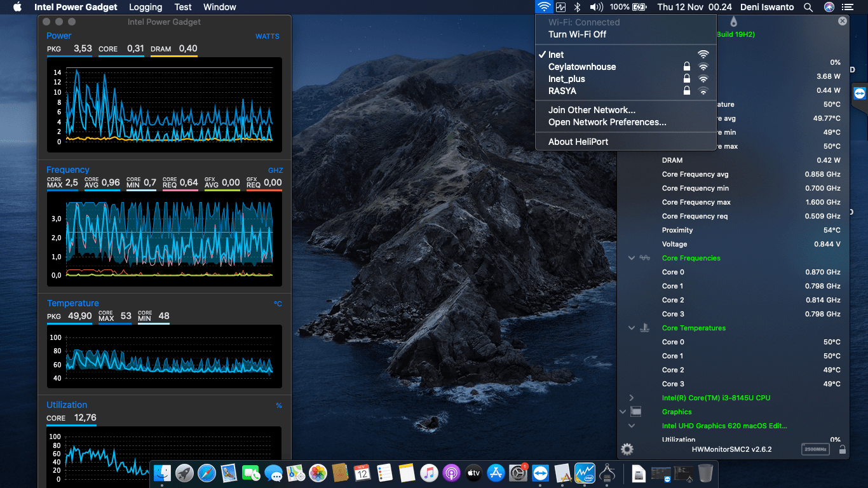The image size is (868, 488).
Task: Open the Window menu
Action: tap(220, 7)
